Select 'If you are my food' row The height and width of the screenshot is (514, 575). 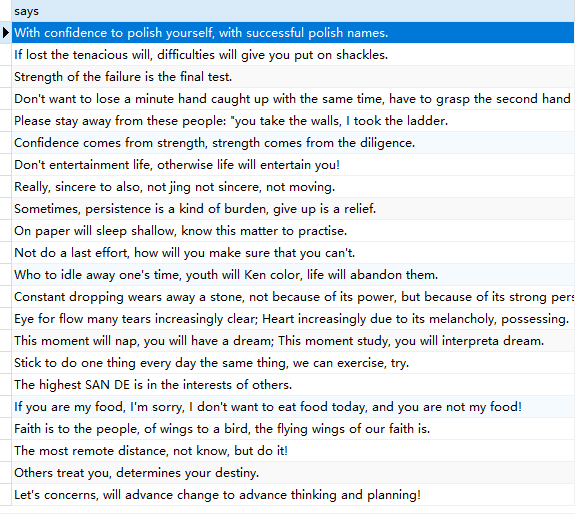(293, 407)
